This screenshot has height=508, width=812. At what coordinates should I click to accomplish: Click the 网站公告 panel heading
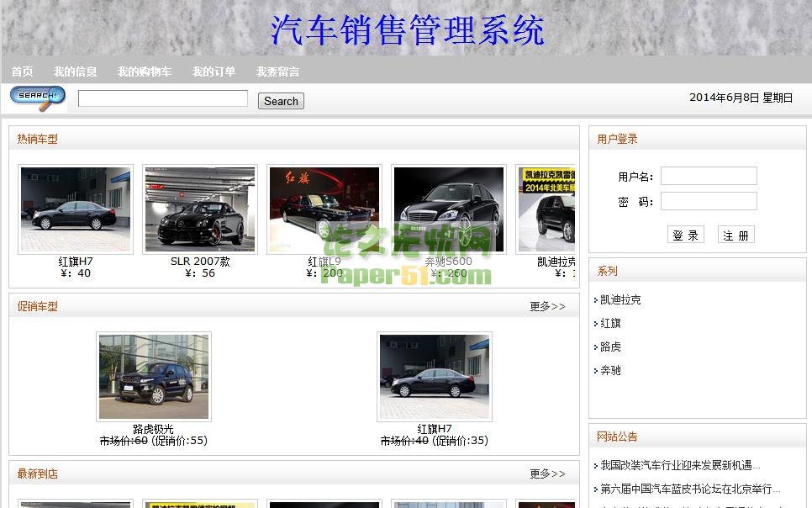tap(617, 437)
